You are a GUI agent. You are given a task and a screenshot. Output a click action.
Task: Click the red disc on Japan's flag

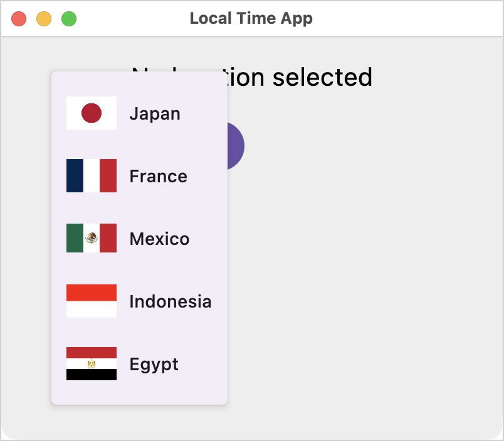[x=92, y=113]
